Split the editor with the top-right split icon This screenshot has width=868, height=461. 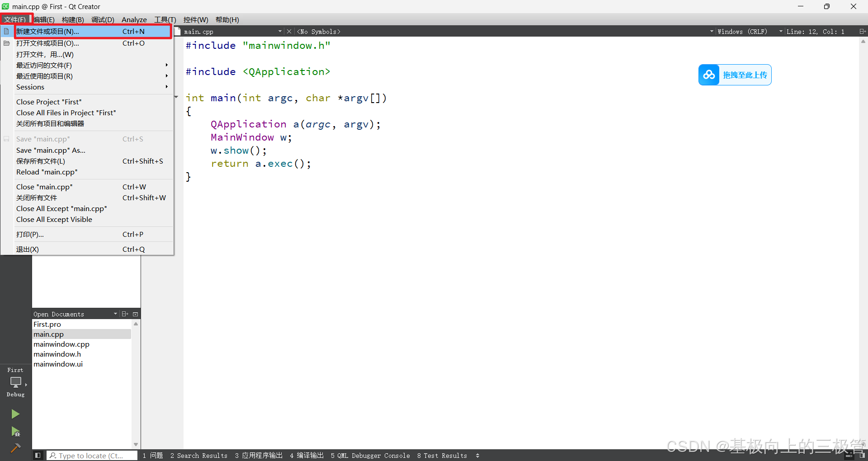coord(862,32)
